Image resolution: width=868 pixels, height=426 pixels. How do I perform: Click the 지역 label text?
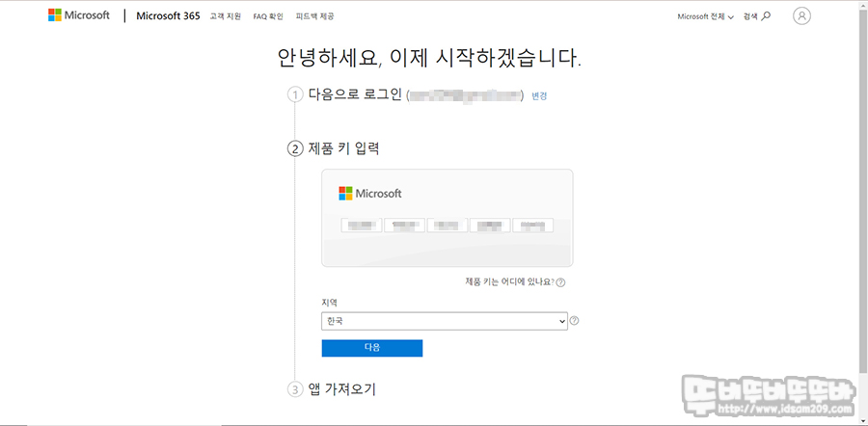329,303
